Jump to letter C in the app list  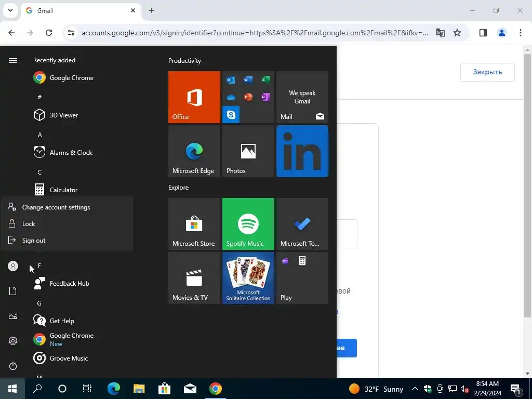click(x=39, y=172)
